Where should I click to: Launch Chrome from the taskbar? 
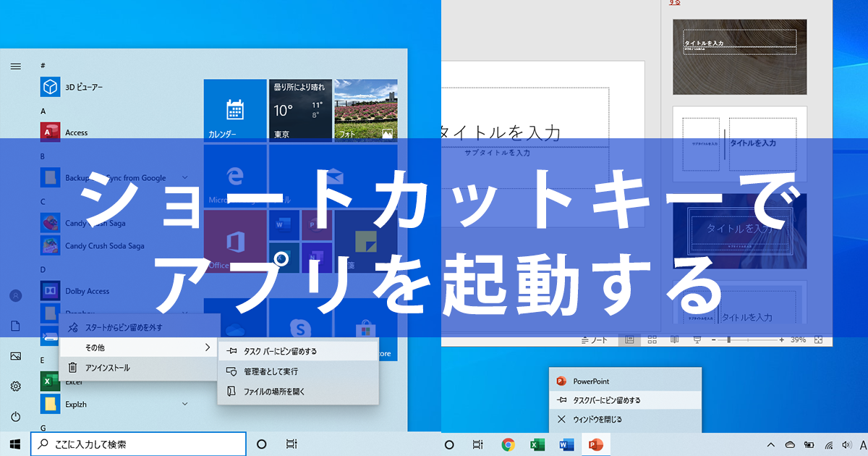(x=509, y=444)
